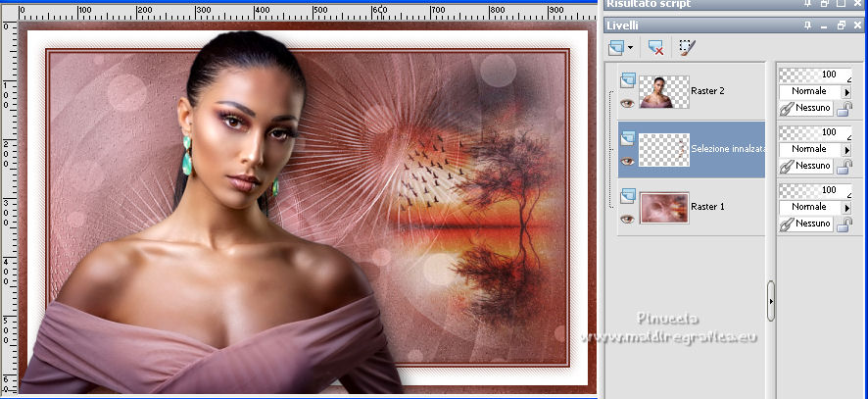The width and height of the screenshot is (868, 399).
Task: Open Raster 2 blend mode dropdown arrow
Action: click(846, 91)
